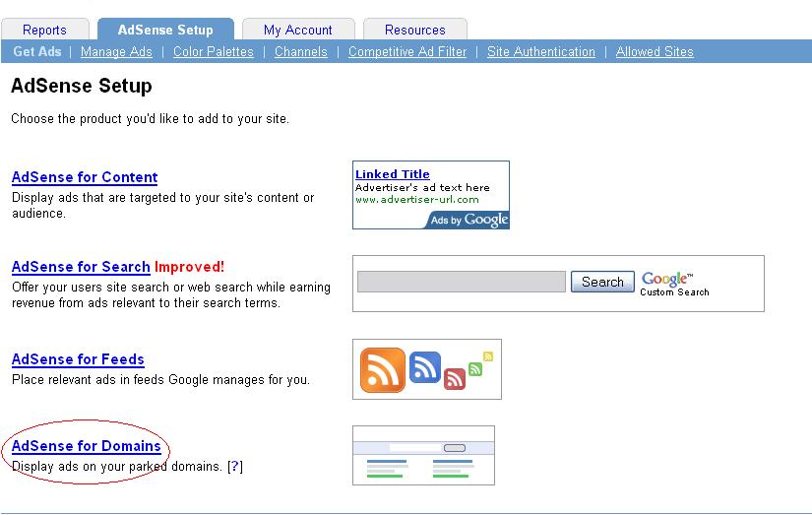Open the Manage Ads link

pyautogui.click(x=116, y=51)
